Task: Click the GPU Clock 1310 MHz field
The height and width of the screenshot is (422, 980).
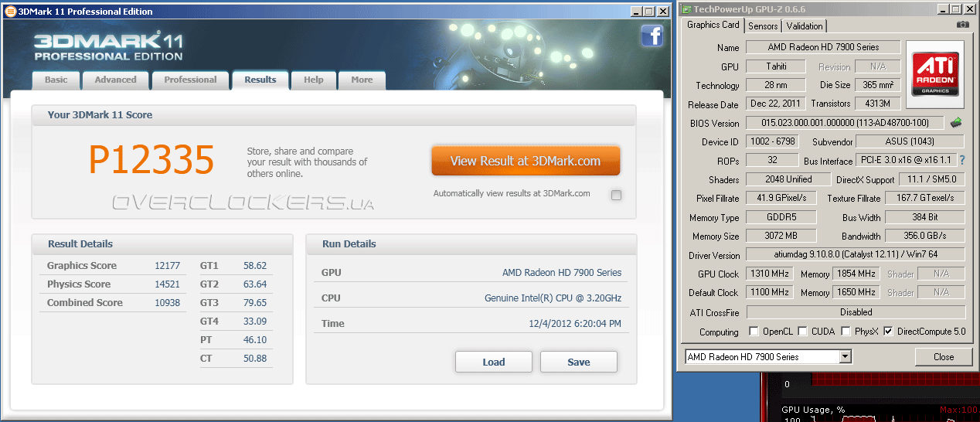Action: coord(770,274)
